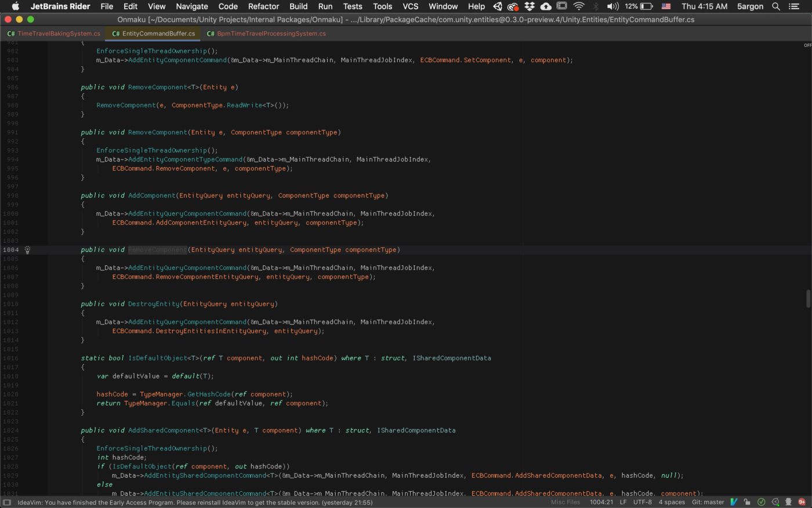Screen dimensions: 812x508
Task: Change file encoding UTF-8 selector
Action: (642, 502)
